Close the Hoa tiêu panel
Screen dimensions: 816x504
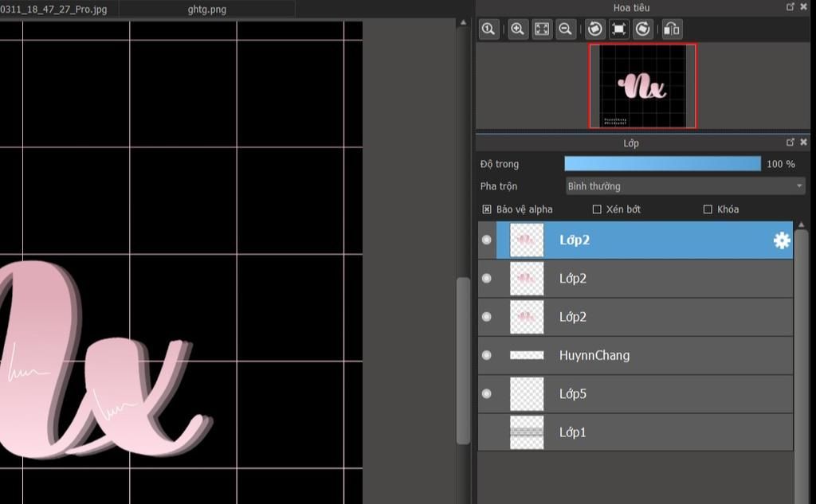click(803, 6)
